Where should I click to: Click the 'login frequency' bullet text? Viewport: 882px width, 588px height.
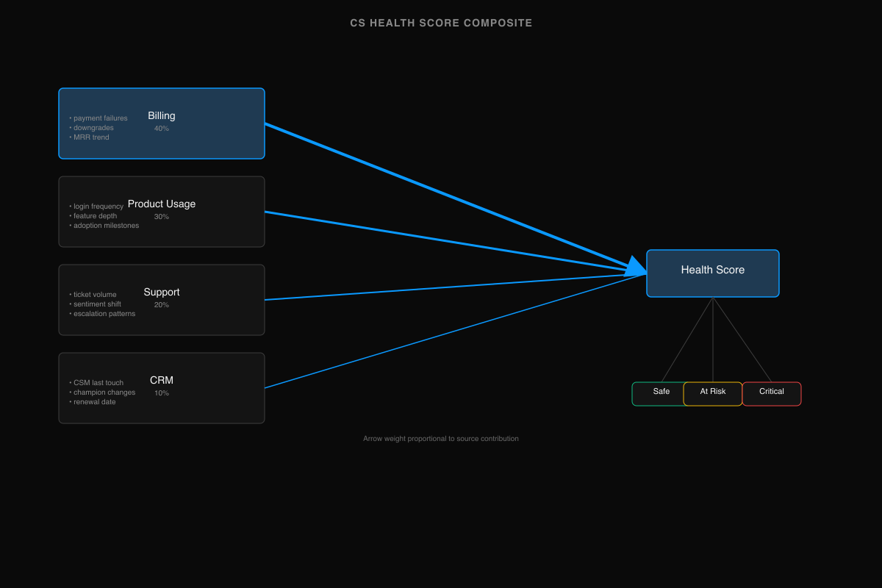pyautogui.click(x=96, y=207)
